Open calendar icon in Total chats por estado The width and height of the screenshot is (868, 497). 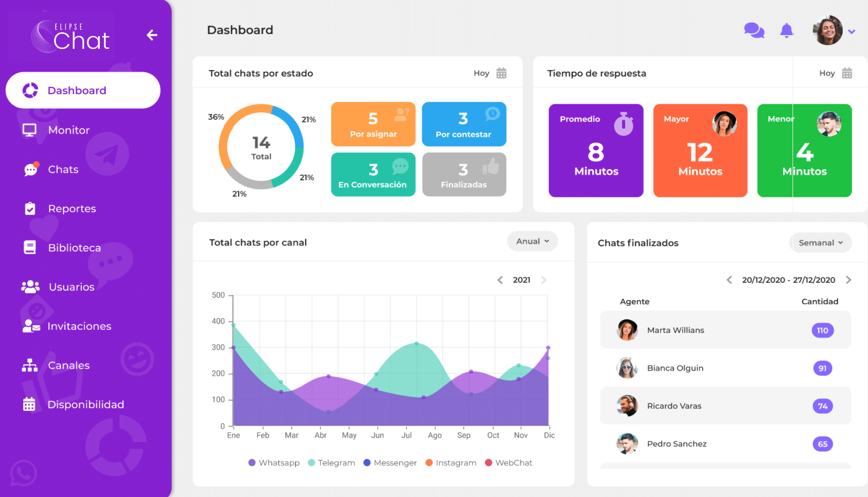point(501,73)
